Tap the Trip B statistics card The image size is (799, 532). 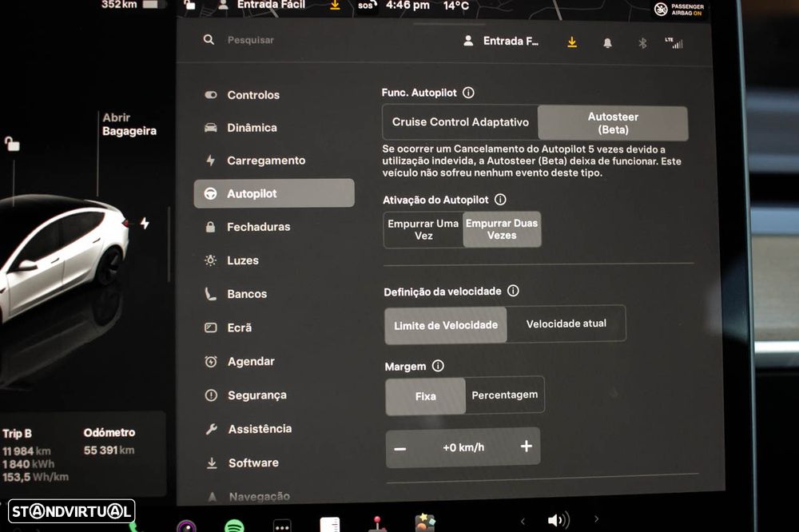[x=35, y=455]
